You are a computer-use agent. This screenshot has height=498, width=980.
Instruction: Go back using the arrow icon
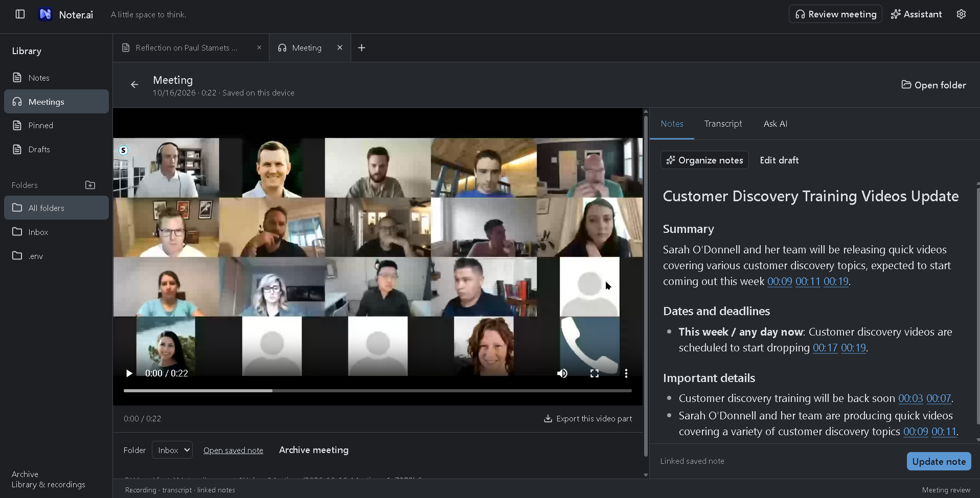pyautogui.click(x=134, y=85)
